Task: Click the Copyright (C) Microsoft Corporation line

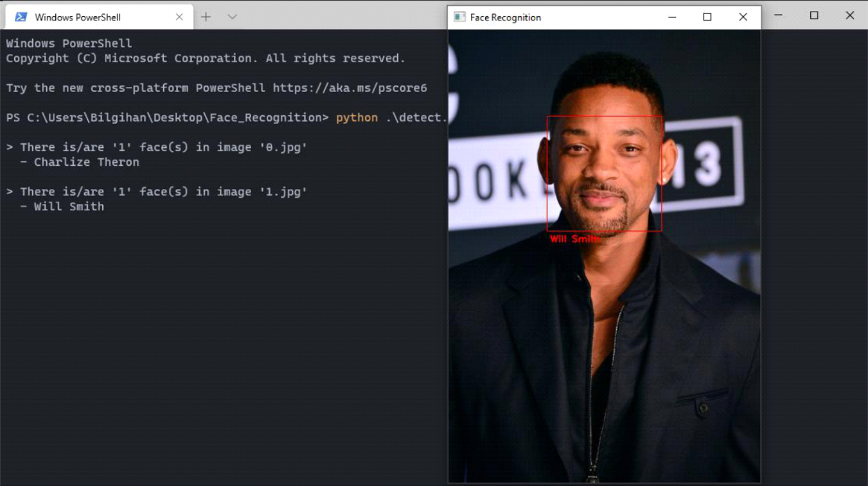Action: point(206,59)
